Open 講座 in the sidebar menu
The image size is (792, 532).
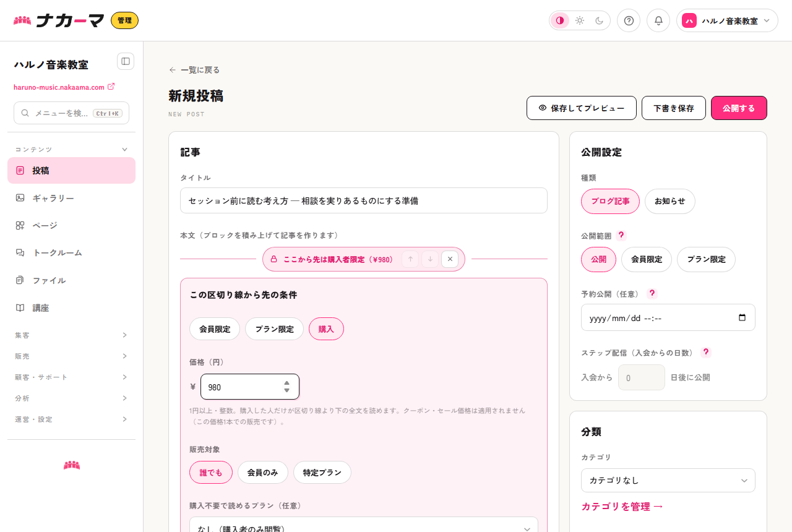point(72,307)
